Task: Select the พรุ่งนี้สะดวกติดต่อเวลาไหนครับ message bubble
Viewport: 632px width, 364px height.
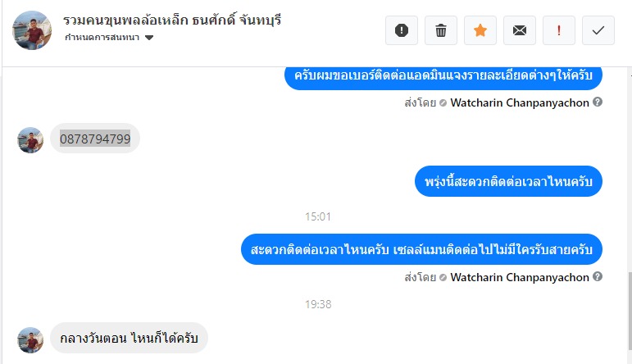Action: pos(508,181)
